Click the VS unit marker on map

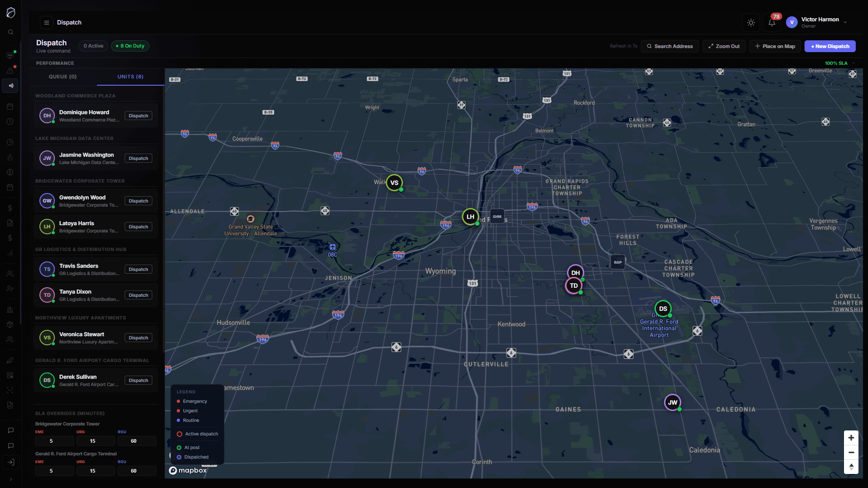point(394,183)
